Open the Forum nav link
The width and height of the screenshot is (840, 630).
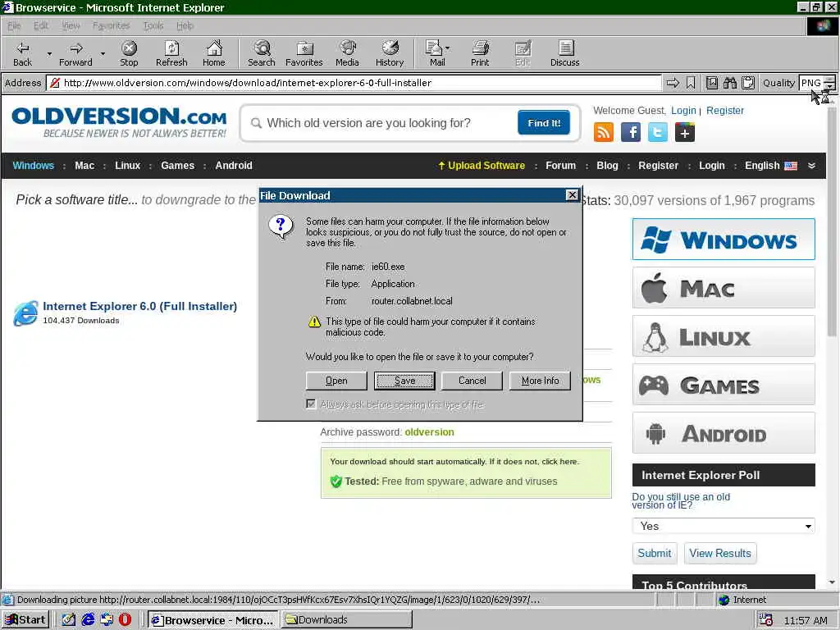(560, 166)
